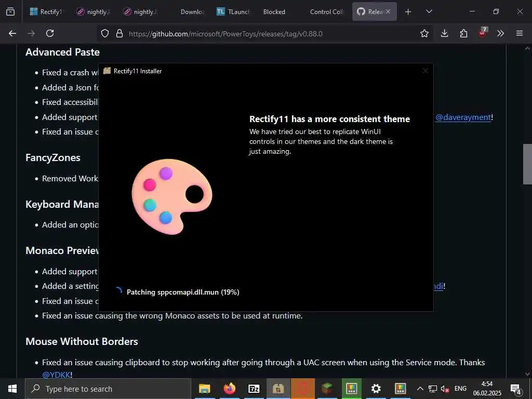532x399 pixels.
Task: Switch to the Rectify11 tab
Action: pos(46,11)
